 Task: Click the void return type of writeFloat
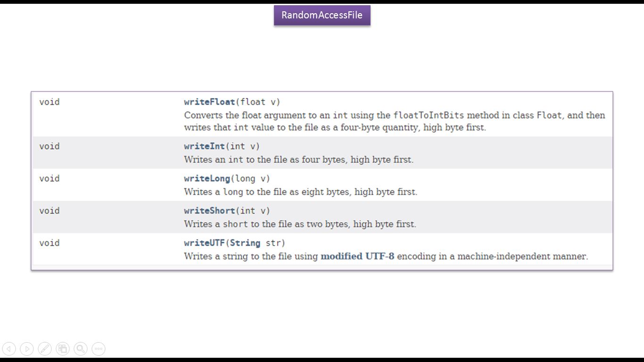(x=50, y=102)
